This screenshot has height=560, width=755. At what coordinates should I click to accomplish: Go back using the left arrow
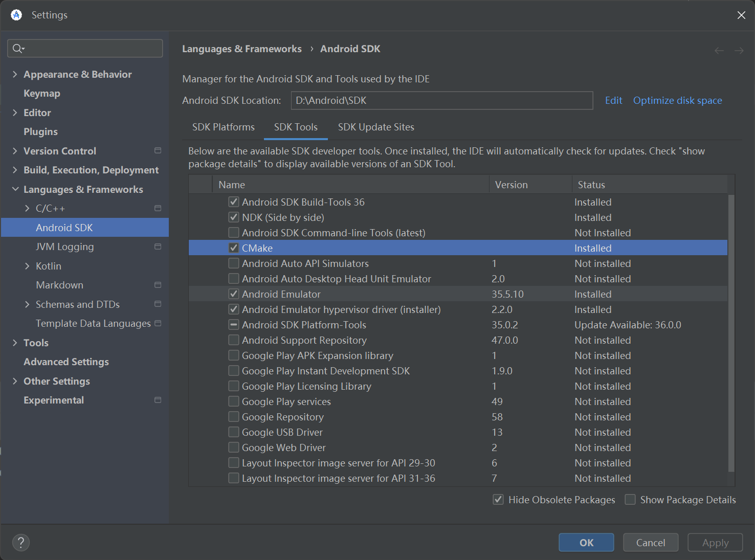pyautogui.click(x=719, y=50)
